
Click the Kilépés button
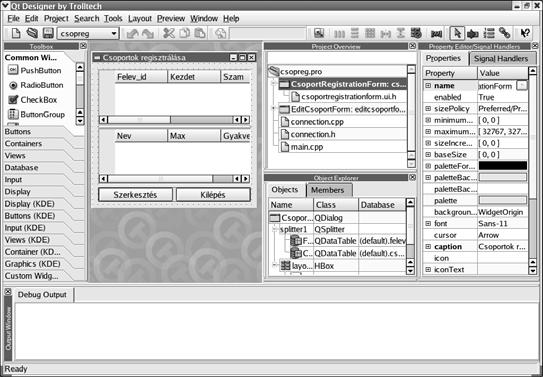click(213, 195)
